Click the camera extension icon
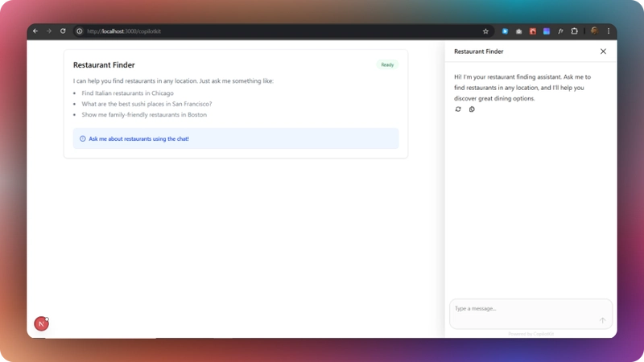644x362 pixels. [x=518, y=31]
